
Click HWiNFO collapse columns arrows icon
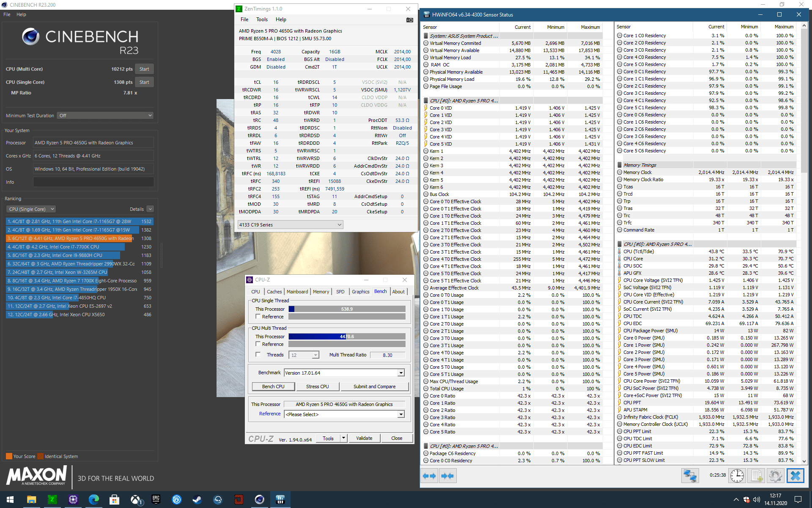click(x=447, y=476)
